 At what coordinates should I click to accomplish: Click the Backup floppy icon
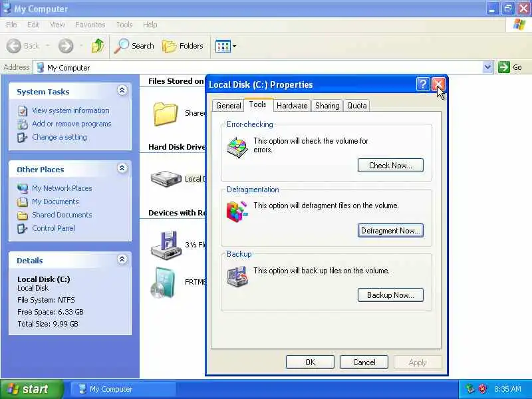[237, 277]
